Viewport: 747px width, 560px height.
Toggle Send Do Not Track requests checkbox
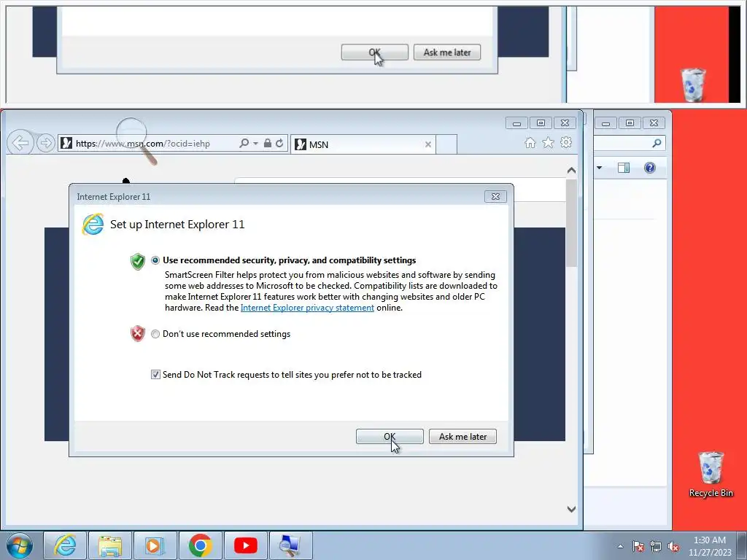coord(155,374)
